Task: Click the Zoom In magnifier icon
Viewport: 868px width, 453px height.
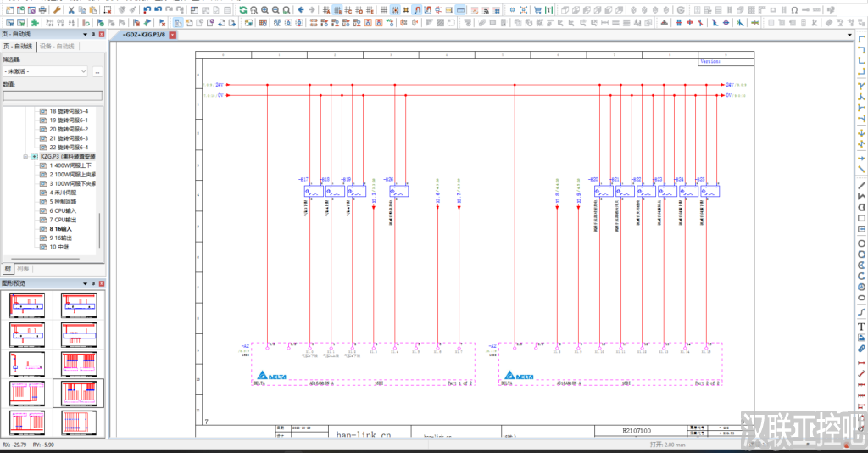Action: 264,10
